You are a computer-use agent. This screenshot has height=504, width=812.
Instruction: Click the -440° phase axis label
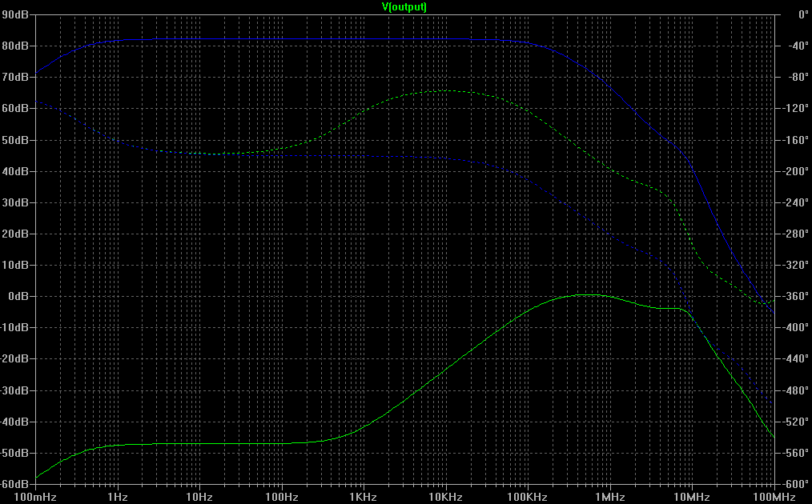click(795, 358)
